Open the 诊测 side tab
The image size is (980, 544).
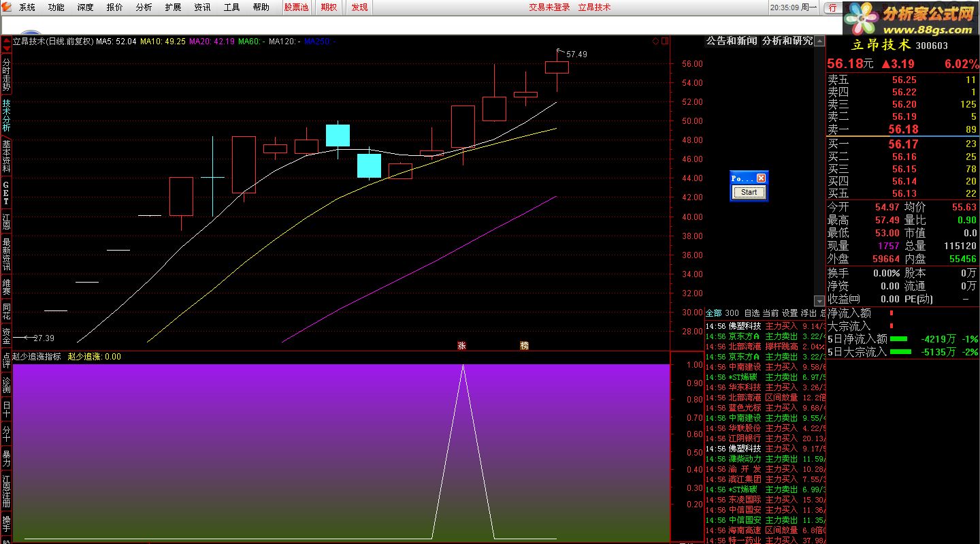[6, 385]
